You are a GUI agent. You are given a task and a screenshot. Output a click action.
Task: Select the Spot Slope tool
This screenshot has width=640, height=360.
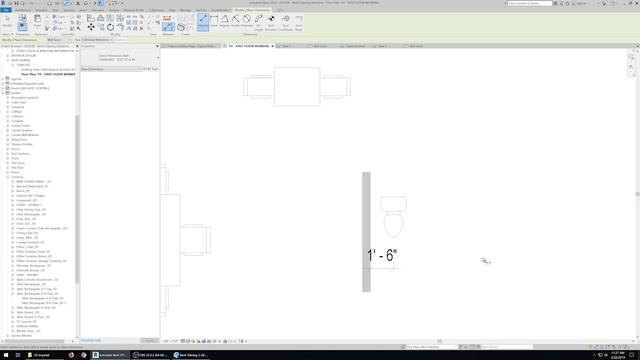click(299, 22)
